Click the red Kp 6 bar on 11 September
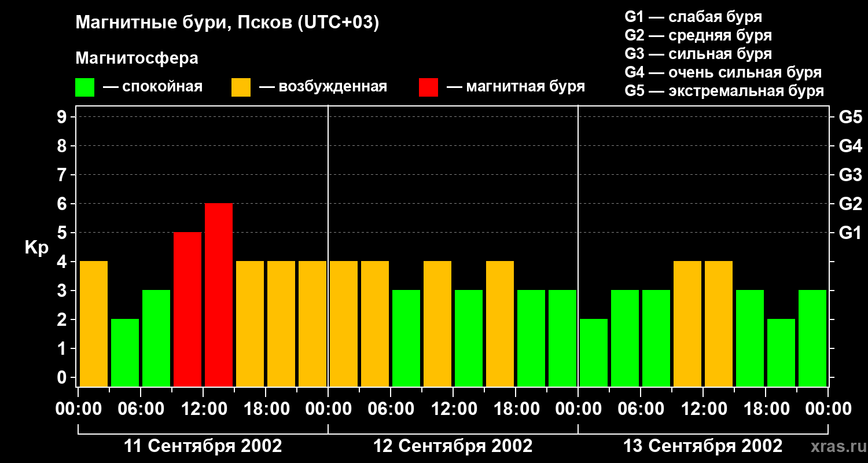 coord(219,295)
